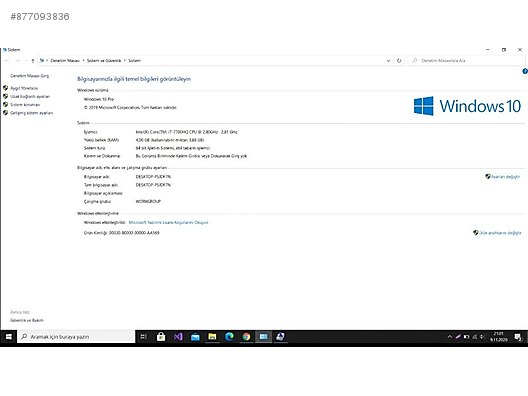Image resolution: width=528 pixels, height=396 pixels.
Task: Open Microsoft Store from taskbar
Action: coord(161,336)
